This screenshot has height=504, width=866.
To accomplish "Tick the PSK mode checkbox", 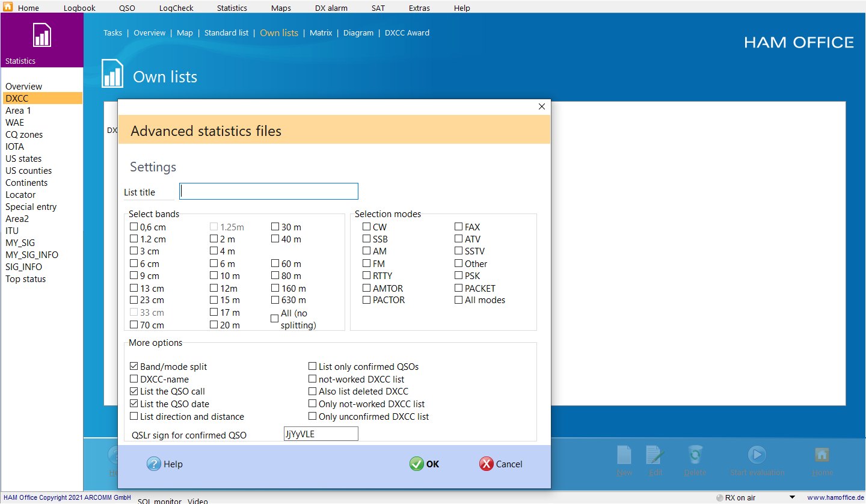I will pos(458,275).
